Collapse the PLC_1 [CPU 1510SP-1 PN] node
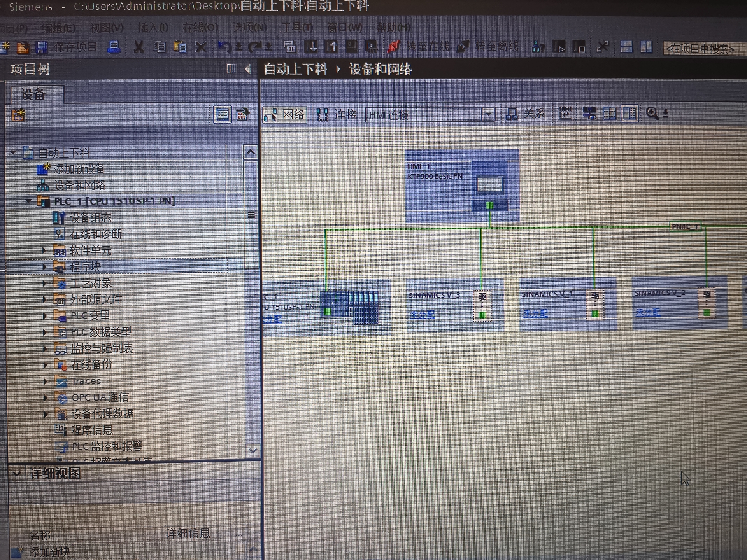Screen dimensions: 747x560 point(28,201)
